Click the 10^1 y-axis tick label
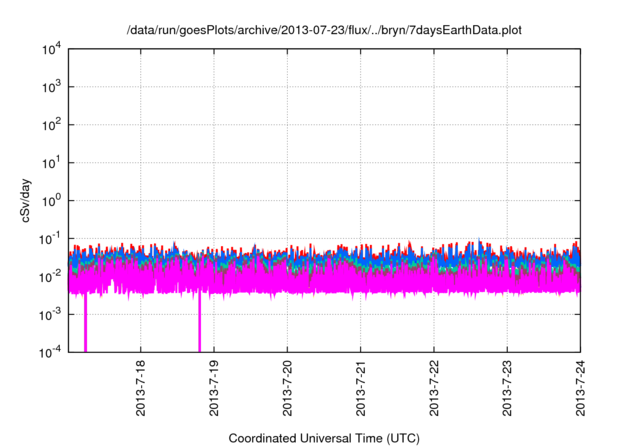This screenshot has width=640, height=448. 51,163
